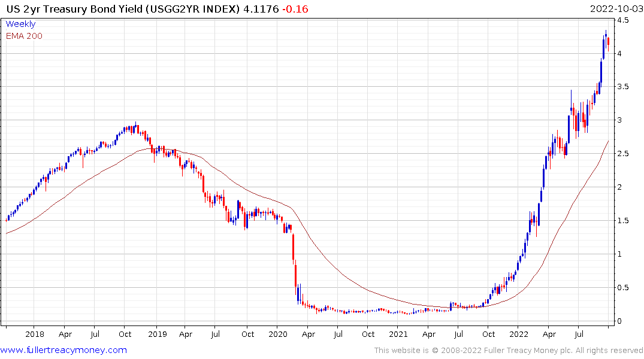Click the '3' y-axis label
This screenshot has width=644, height=359.
tap(620, 120)
